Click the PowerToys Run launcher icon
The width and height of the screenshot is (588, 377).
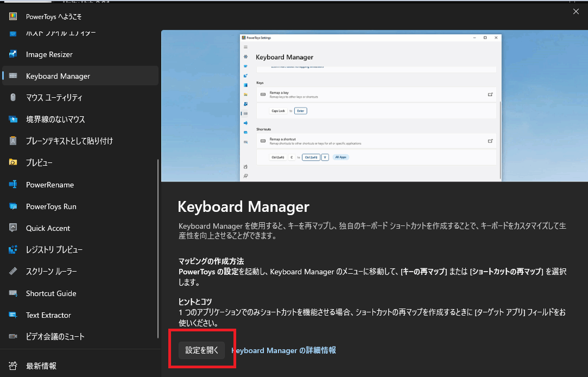[12, 206]
